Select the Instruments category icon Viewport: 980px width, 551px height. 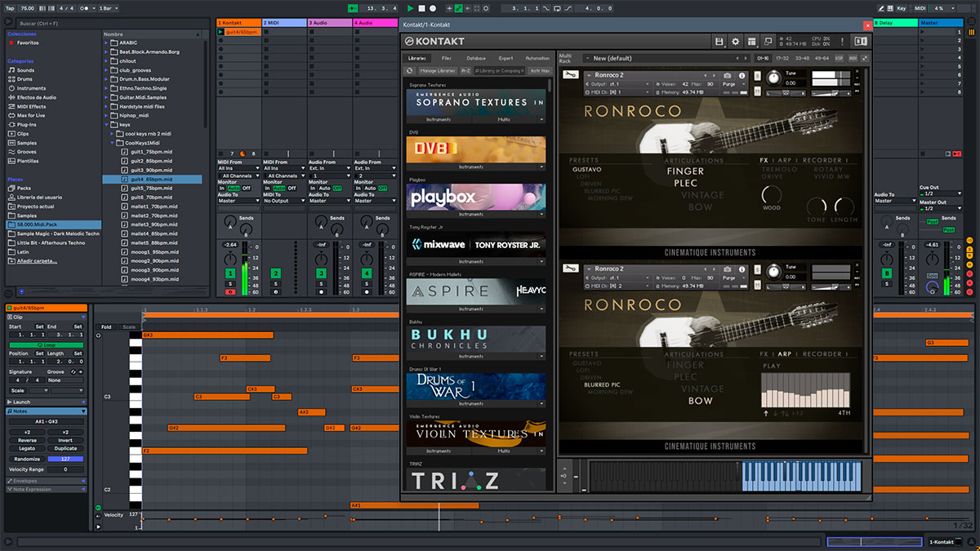pyautogui.click(x=11, y=88)
